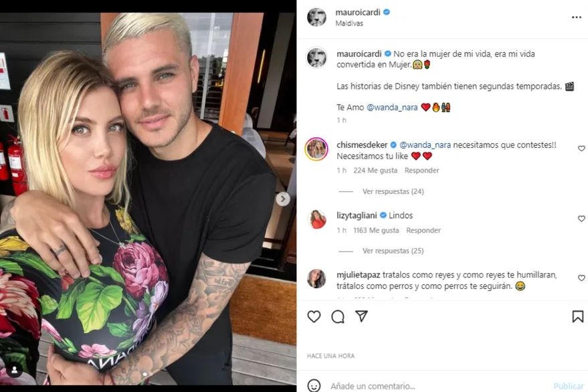Open the three-dot more options menu
The image size is (588, 392).
click(x=577, y=17)
